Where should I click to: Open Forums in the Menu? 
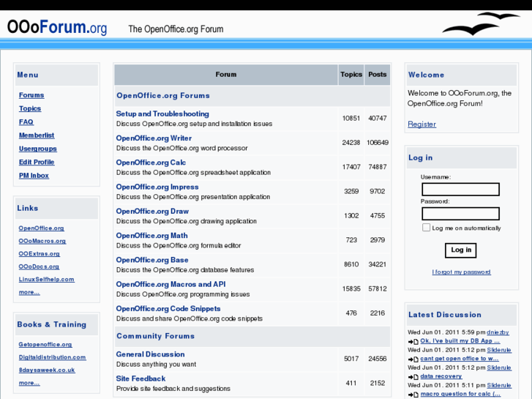point(31,95)
